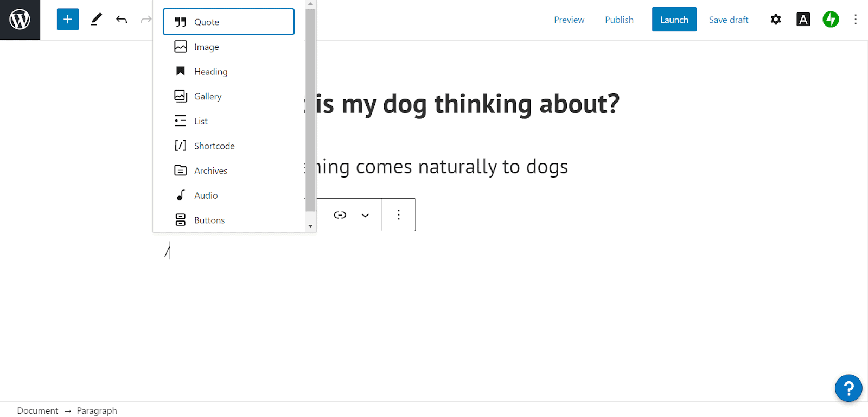Click the post title ending 'dog thinking about?'
Screen dimensions: 868x417
click(x=468, y=104)
